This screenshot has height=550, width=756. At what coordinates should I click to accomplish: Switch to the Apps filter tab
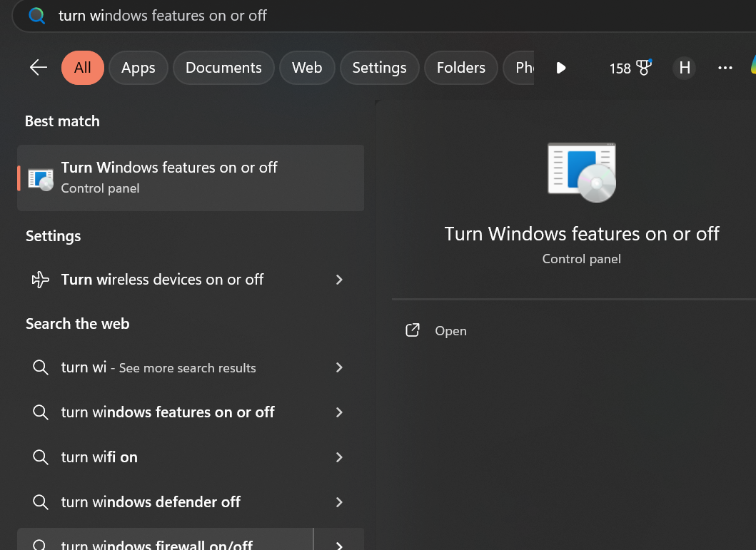(138, 68)
